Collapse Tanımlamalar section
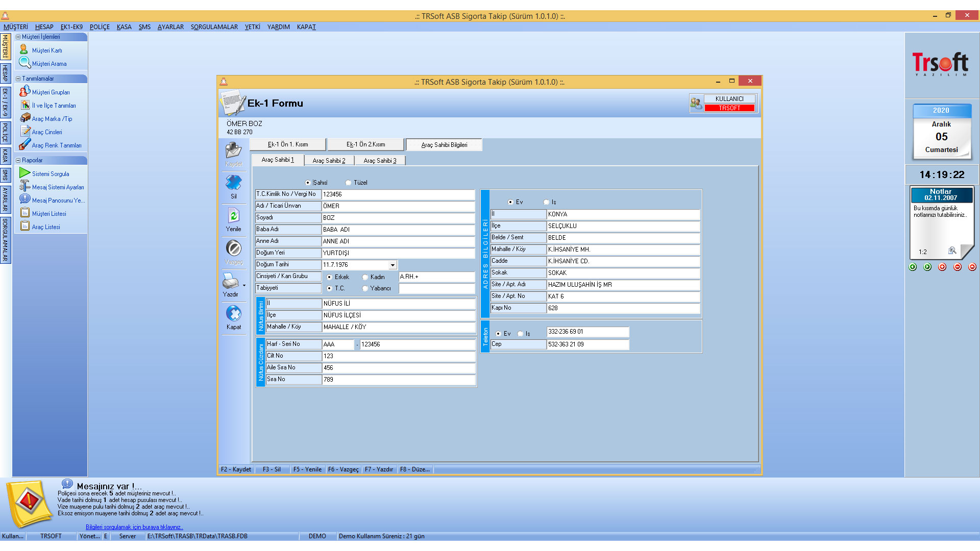This screenshot has height=551, width=980. click(x=18, y=79)
